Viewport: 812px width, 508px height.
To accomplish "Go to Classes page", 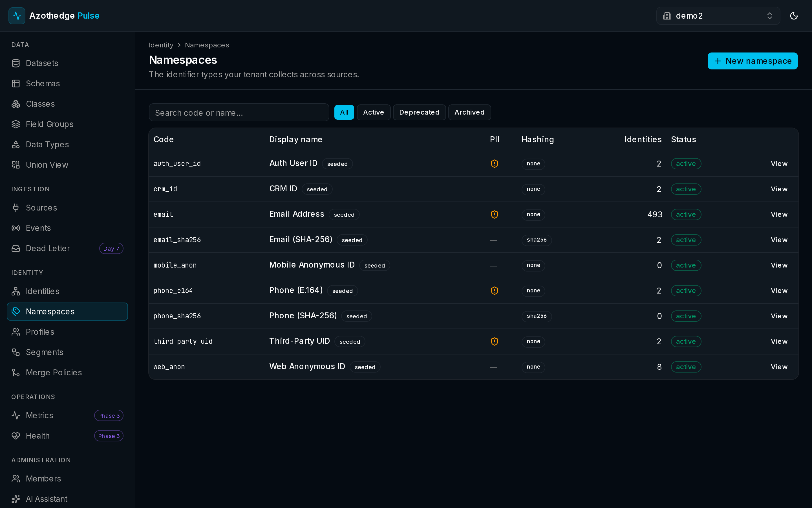I will (x=67, y=104).
